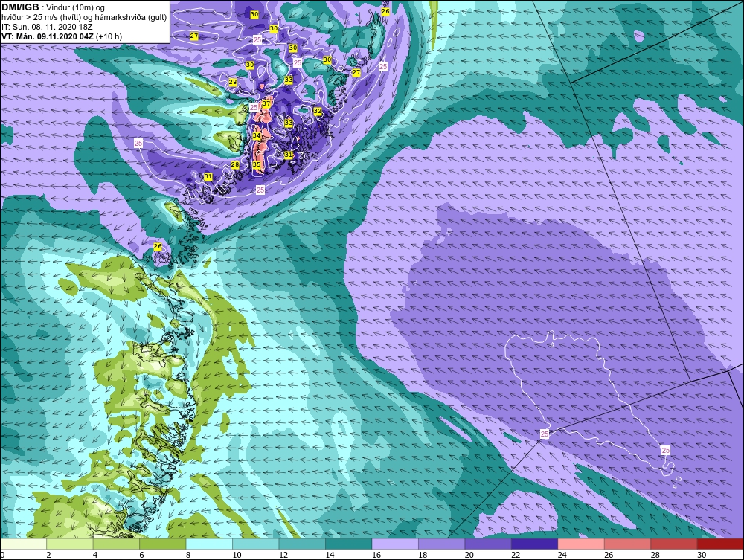This screenshot has height=560, width=744.
Task: Click the scale number 20 under the legend
Action: click(469, 555)
